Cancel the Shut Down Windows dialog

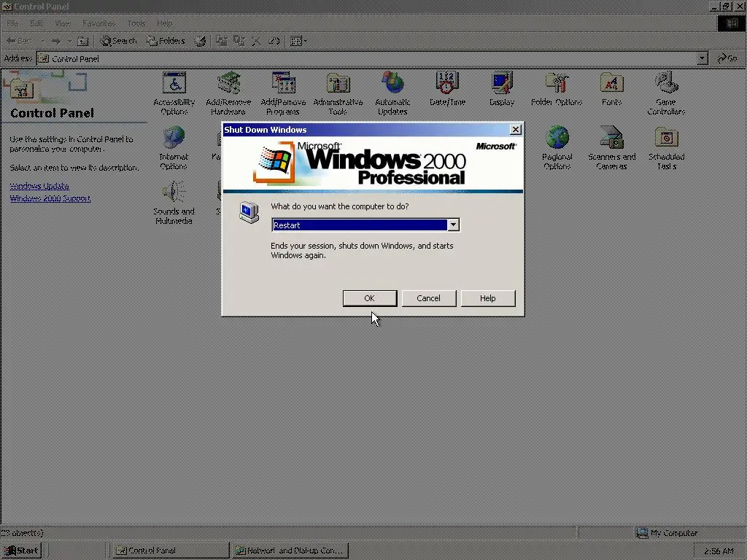pyautogui.click(x=429, y=298)
